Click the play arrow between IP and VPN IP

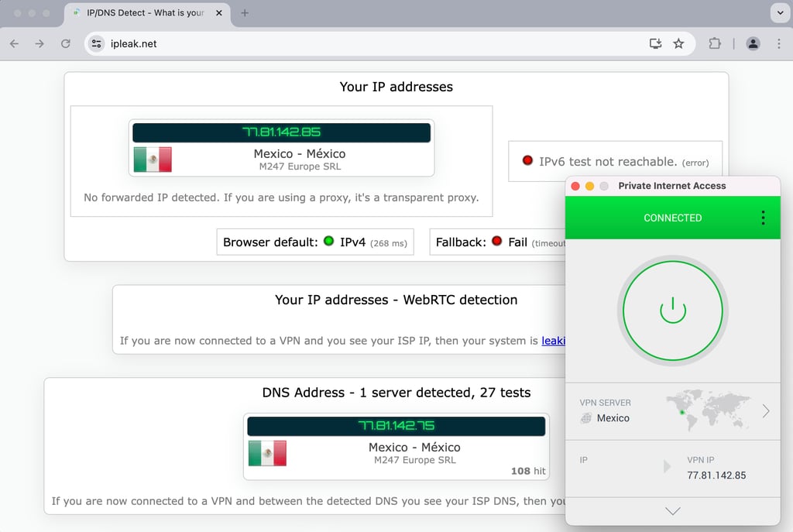[667, 465]
